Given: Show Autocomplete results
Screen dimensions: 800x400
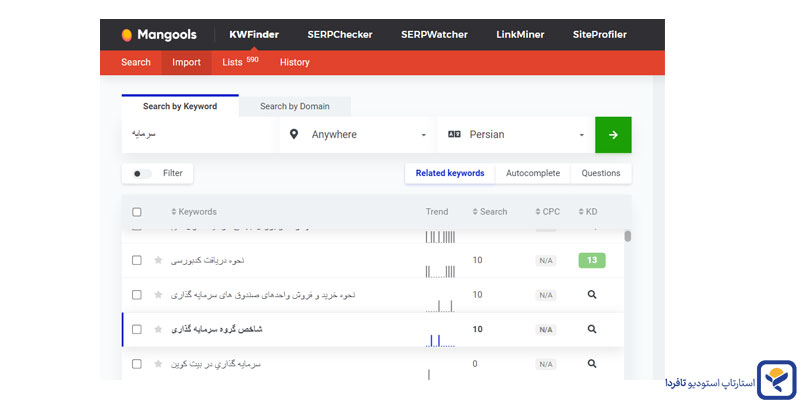Looking at the screenshot, I should click(533, 173).
